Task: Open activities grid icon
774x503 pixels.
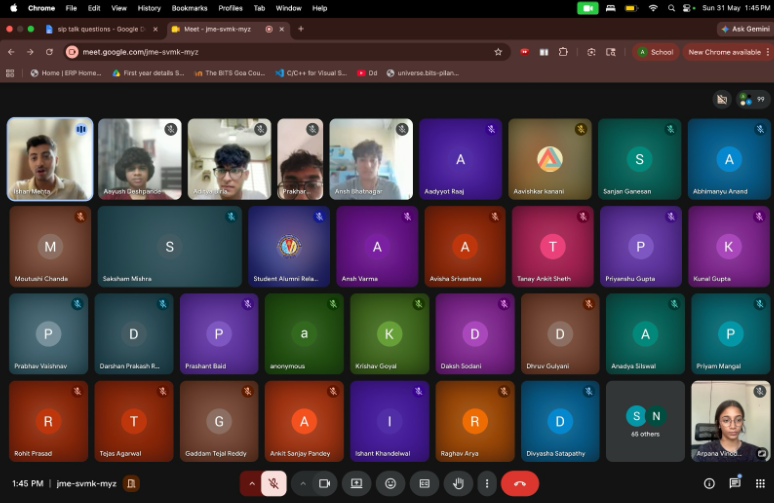Action: (760, 484)
